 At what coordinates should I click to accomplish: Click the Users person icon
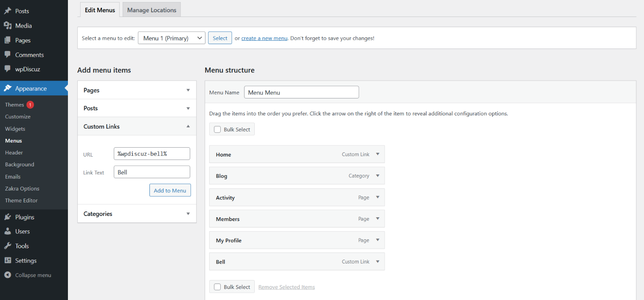[x=8, y=231]
